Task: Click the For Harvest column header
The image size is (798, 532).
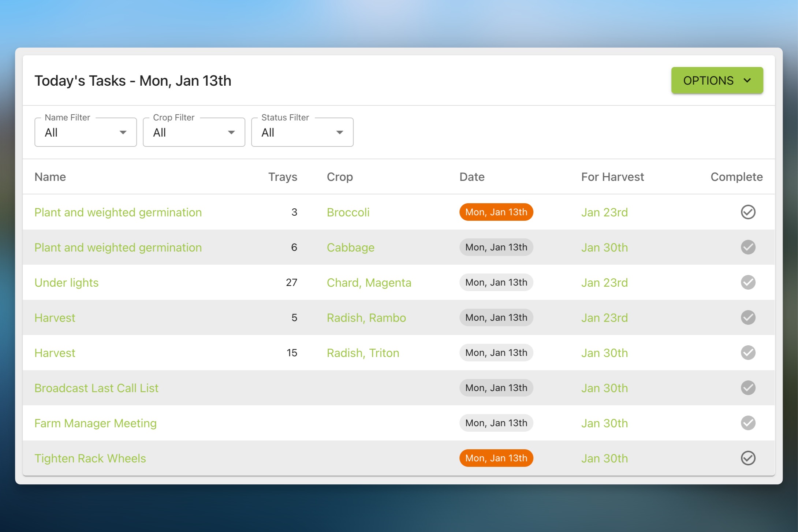Action: pos(612,176)
